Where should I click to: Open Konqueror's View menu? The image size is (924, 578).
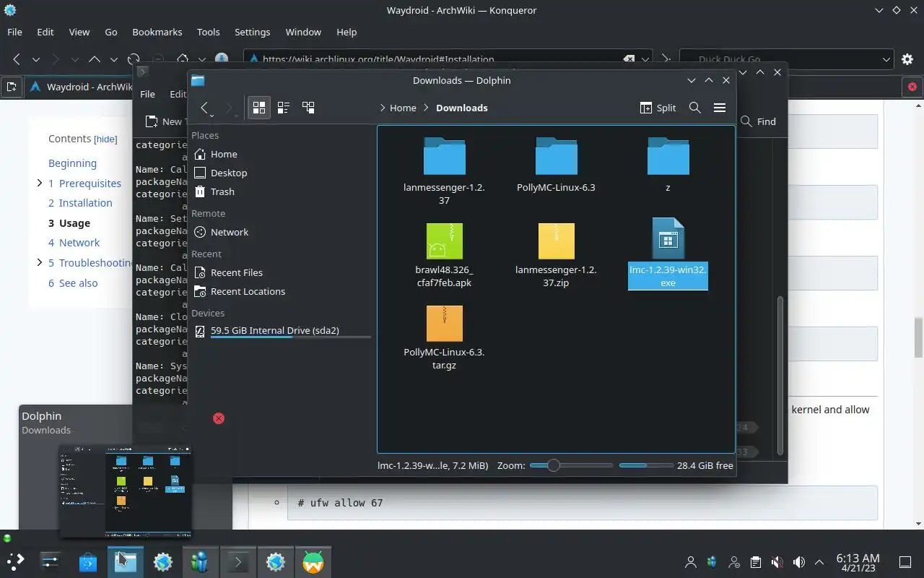coord(79,32)
